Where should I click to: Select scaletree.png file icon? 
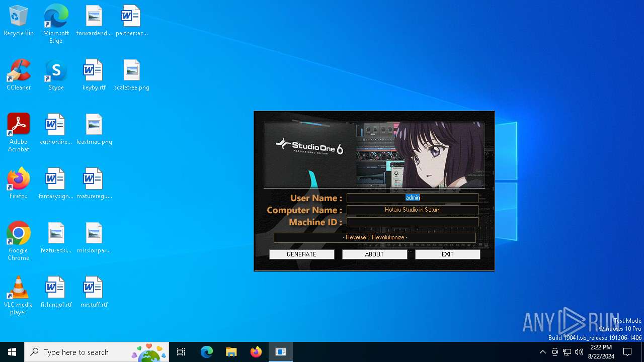click(132, 75)
